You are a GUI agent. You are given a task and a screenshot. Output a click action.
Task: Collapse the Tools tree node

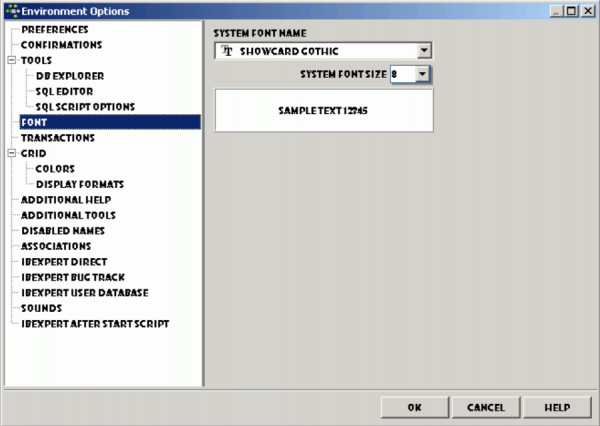click(12, 60)
